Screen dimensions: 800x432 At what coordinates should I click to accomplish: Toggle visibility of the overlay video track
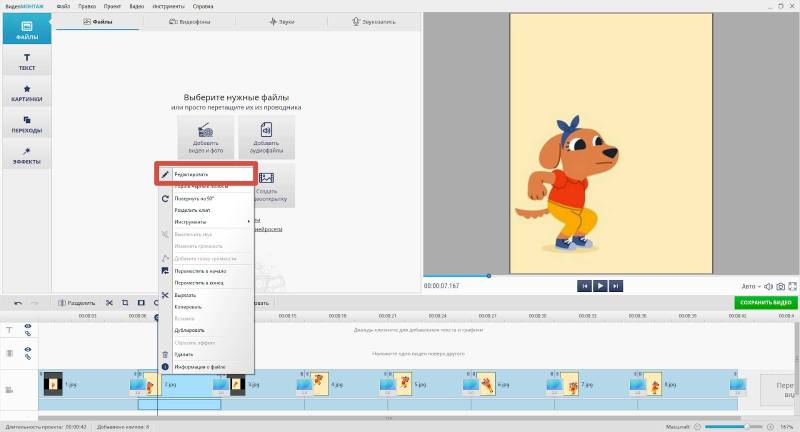point(28,349)
